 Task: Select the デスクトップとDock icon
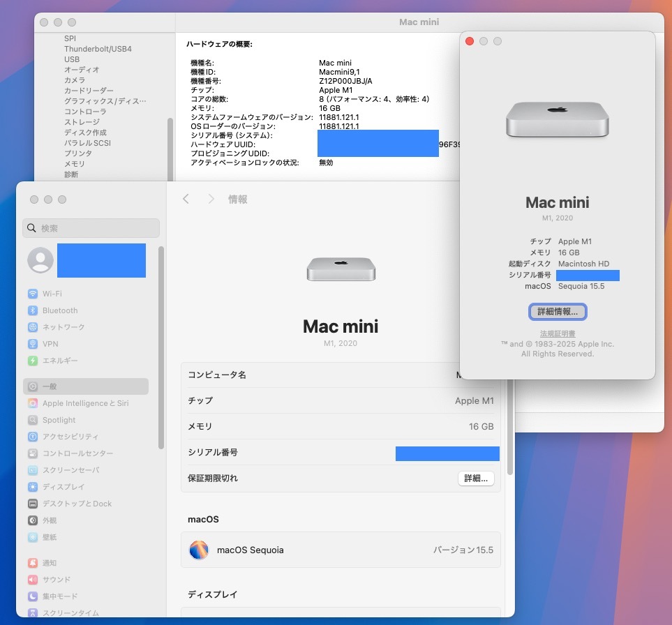(x=33, y=504)
